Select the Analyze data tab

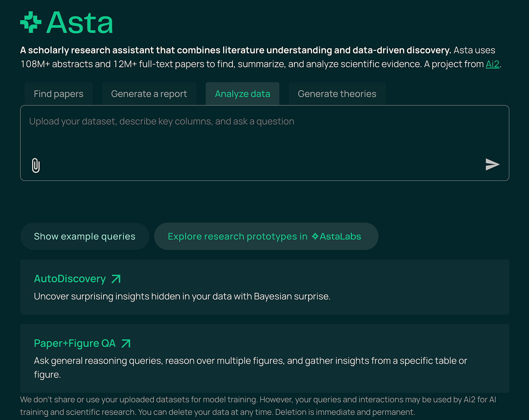pyautogui.click(x=242, y=94)
